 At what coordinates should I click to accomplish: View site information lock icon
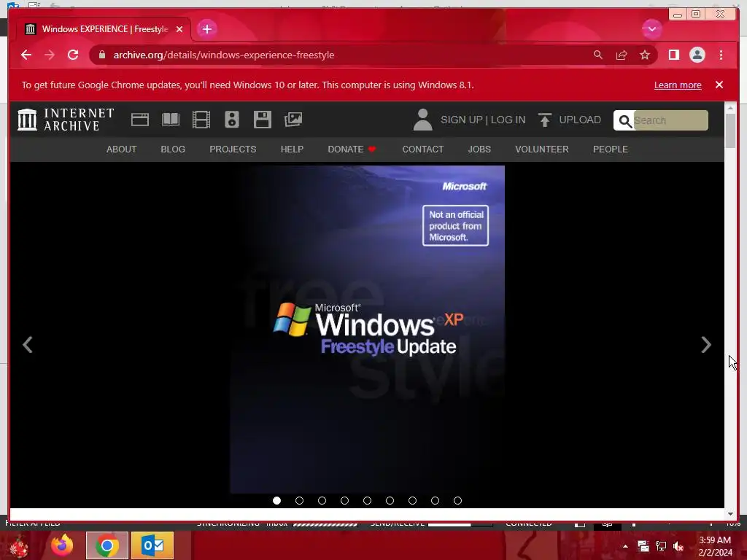(x=102, y=55)
